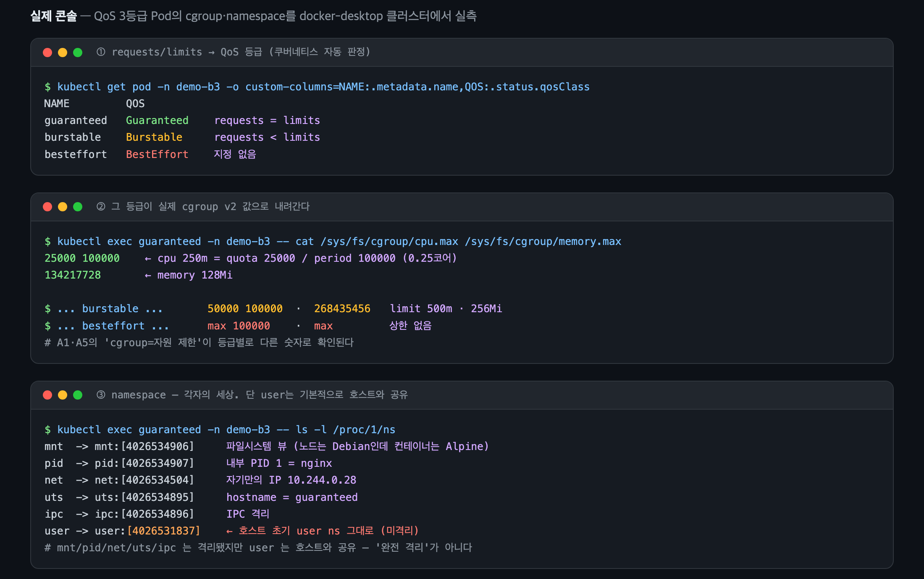
Task: Click the green dot in the namespace terminal
Action: (x=78, y=395)
